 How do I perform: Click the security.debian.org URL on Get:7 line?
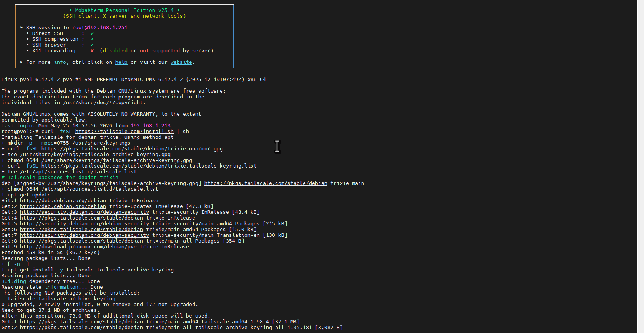click(85, 235)
